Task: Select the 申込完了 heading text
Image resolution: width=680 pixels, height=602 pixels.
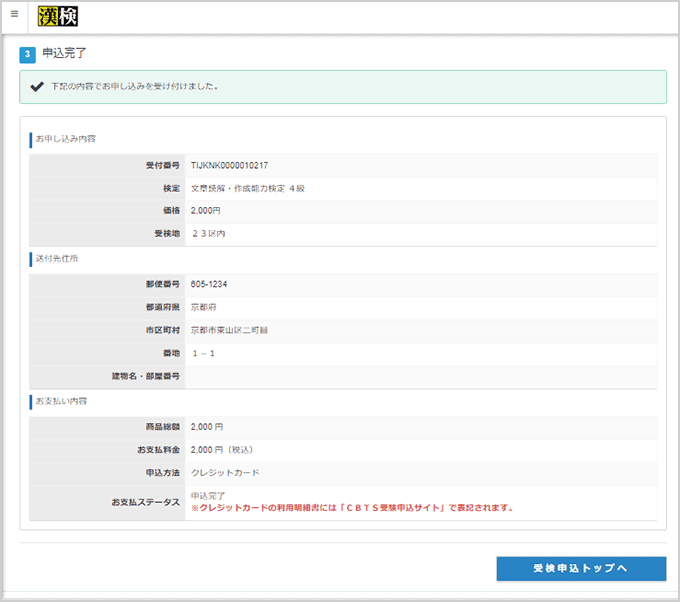Action: click(64, 53)
